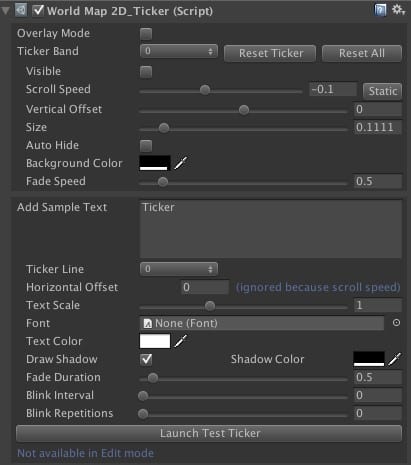Click the Text Scale value field
The height and width of the screenshot is (465, 411).
(x=377, y=305)
